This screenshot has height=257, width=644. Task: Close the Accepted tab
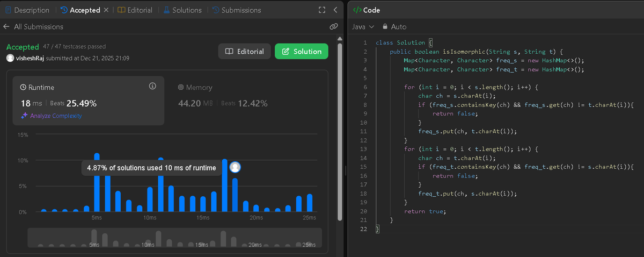coord(106,10)
